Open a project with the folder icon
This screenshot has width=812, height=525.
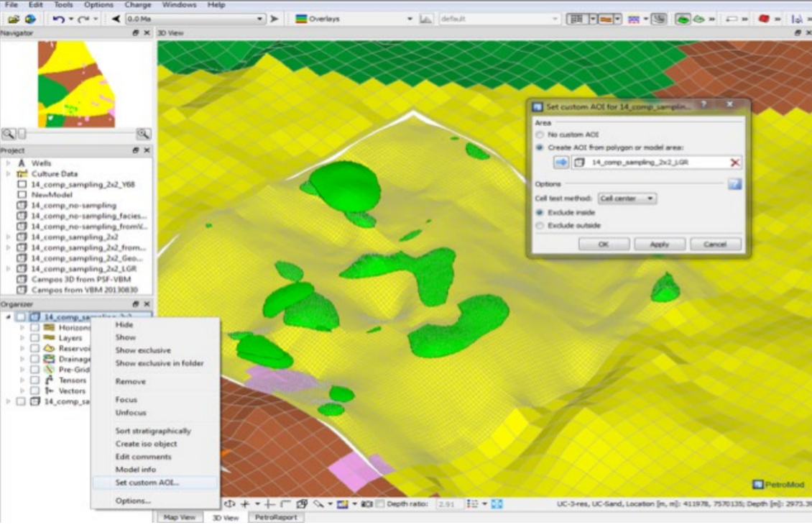pyautogui.click(x=12, y=19)
